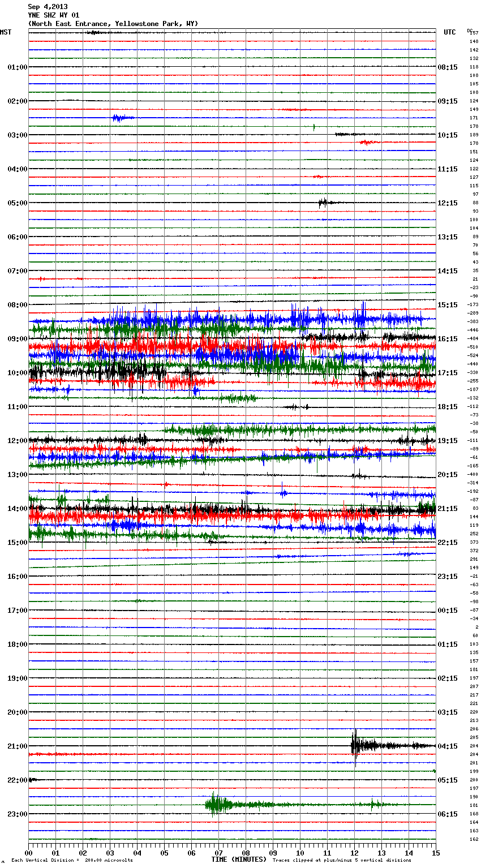Screen dimensions: 481x868
Task: Click the '15:15' UTC time label
Action: click(448, 305)
